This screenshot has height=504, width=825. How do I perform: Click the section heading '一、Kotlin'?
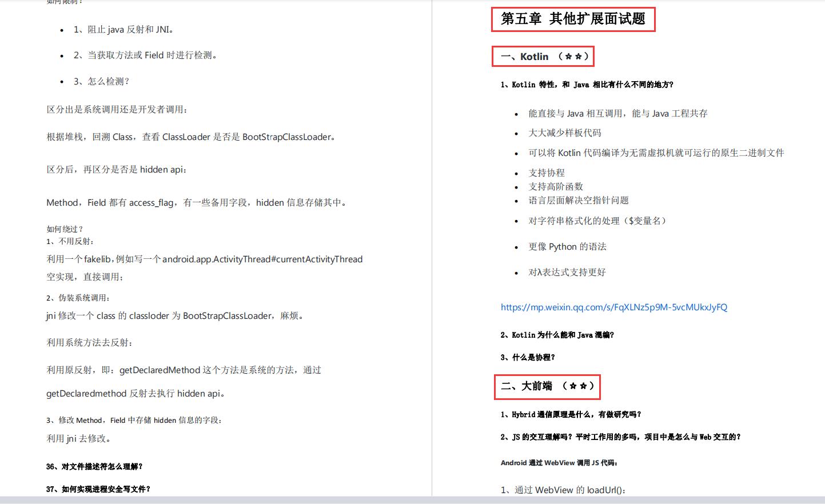click(545, 57)
